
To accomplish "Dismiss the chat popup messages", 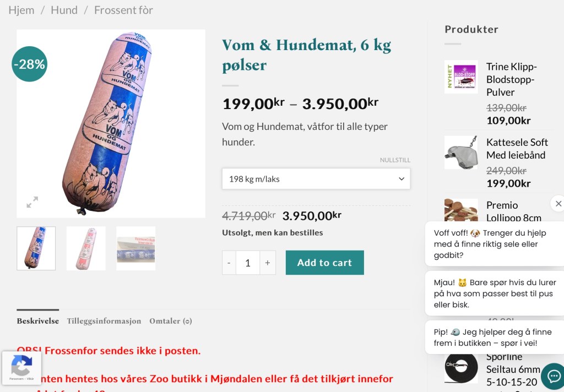I will (x=558, y=204).
